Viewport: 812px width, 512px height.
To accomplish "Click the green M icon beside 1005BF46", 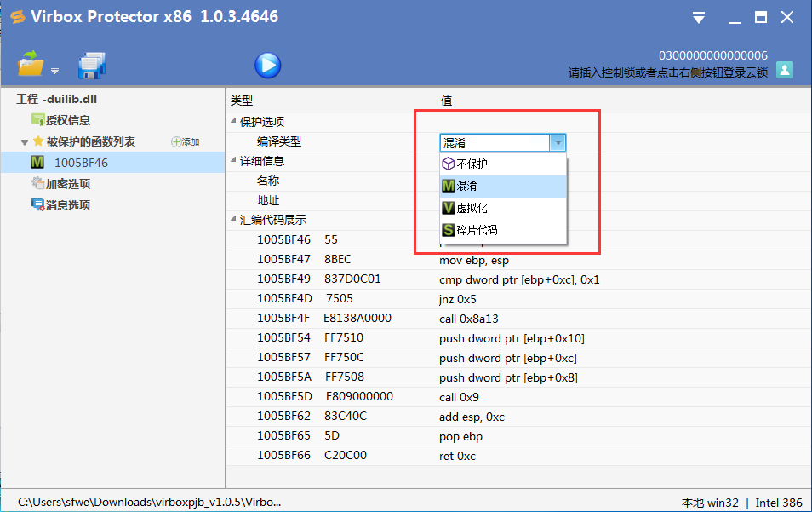I will (x=37, y=163).
